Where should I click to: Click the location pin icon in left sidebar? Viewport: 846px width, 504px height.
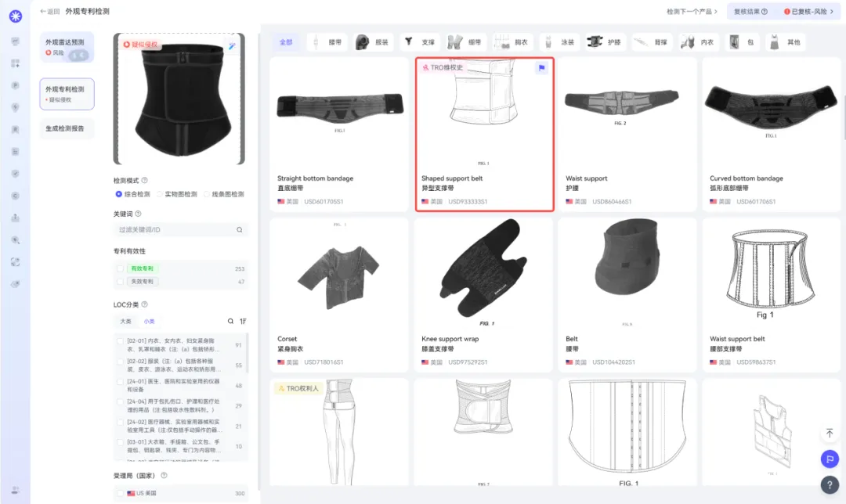click(x=15, y=107)
